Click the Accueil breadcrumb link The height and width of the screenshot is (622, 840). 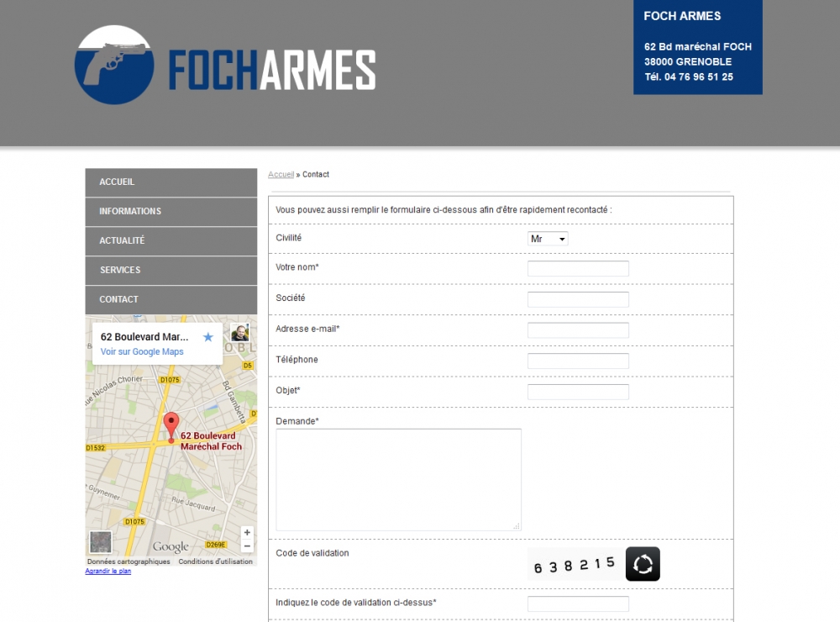tap(281, 175)
